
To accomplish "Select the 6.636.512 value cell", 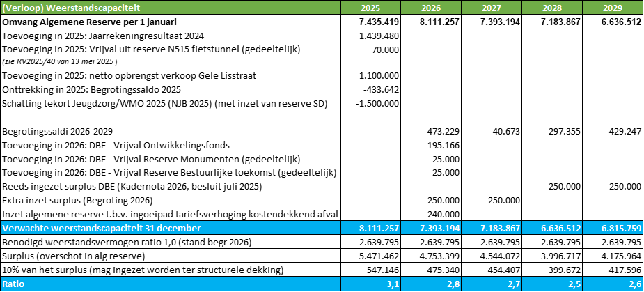I will point(552,228).
